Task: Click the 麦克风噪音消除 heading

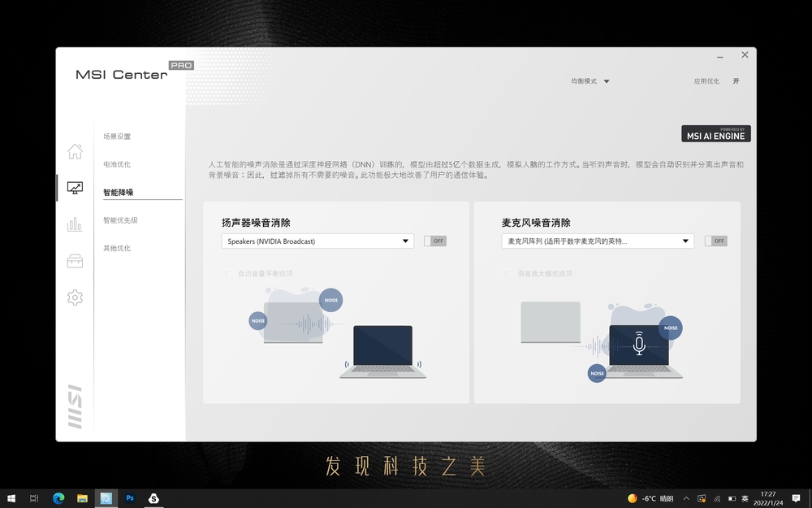Action: [x=536, y=223]
